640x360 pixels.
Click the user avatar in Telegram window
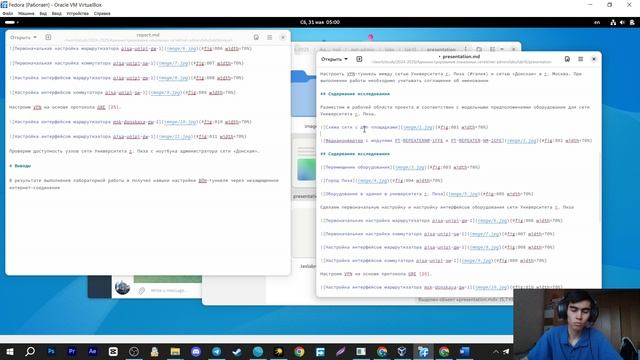122,287
